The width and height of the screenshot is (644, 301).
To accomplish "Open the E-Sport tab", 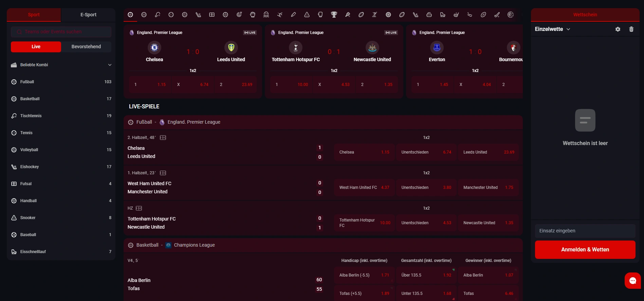I will pyautogui.click(x=88, y=15).
